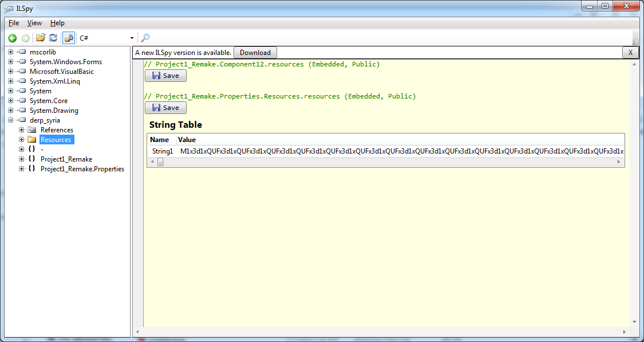Click the greyed-out Forward arrow
The width and height of the screenshot is (644, 342).
25,38
